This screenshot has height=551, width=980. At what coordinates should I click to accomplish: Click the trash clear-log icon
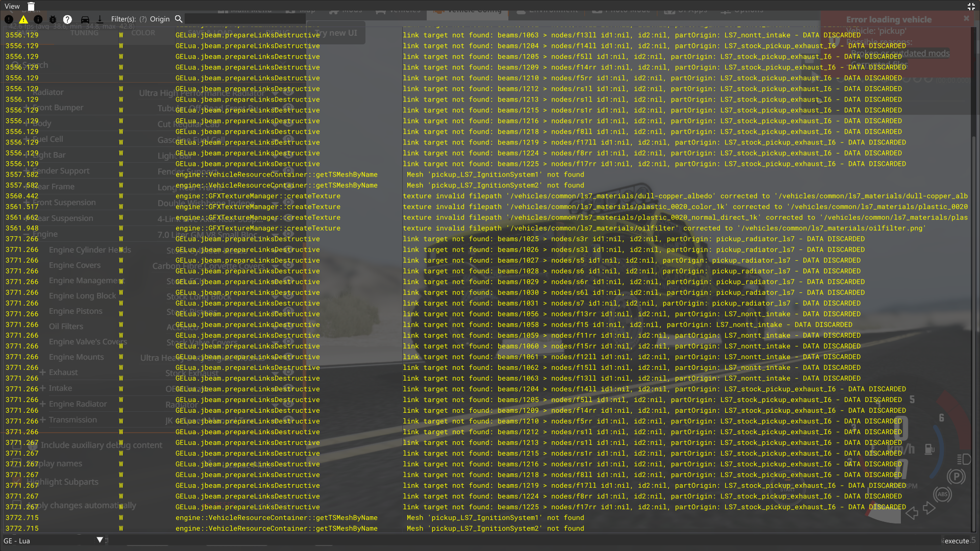pyautogui.click(x=31, y=7)
